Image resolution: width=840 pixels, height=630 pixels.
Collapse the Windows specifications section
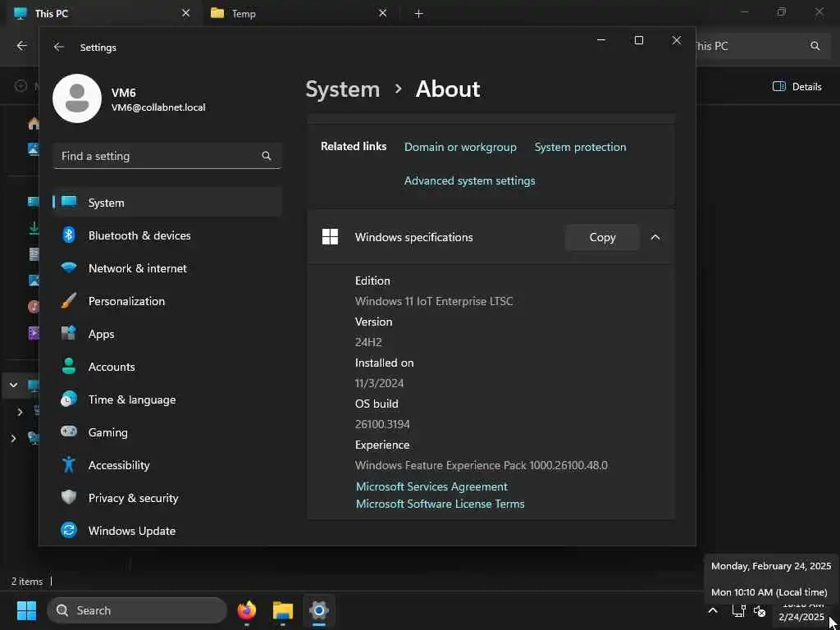tap(655, 237)
